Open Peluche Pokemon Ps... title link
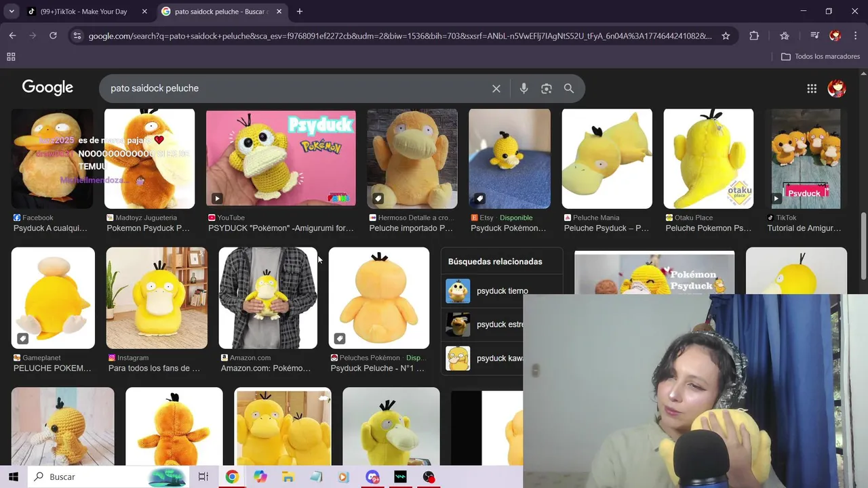 (708, 228)
